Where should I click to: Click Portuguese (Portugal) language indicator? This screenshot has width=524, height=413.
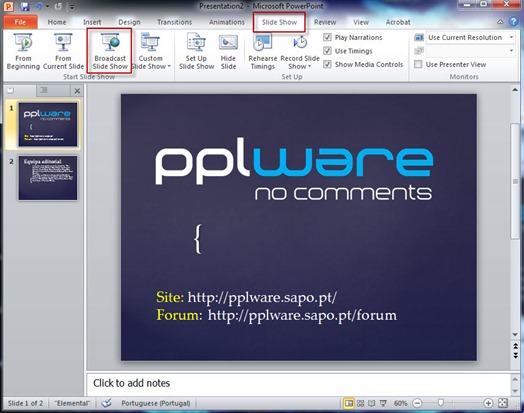(156, 403)
